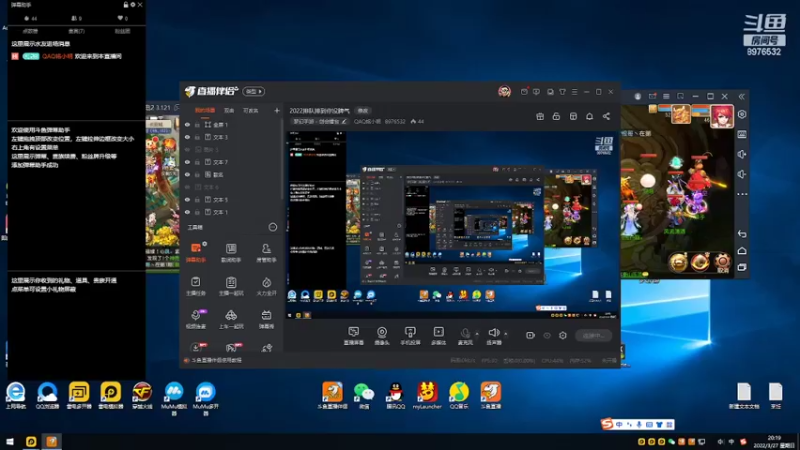Open the QQ音乐 desktop shortcut
800x450 pixels.
[459, 396]
